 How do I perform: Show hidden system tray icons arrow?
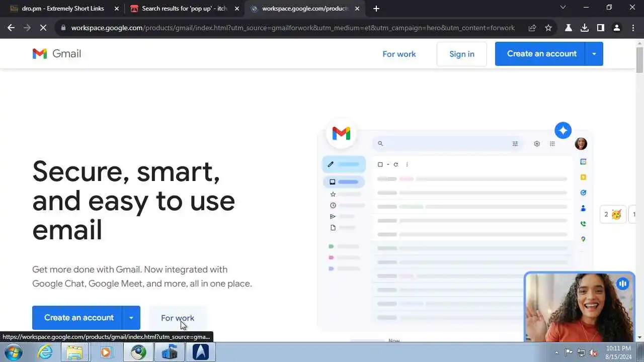[556, 352]
